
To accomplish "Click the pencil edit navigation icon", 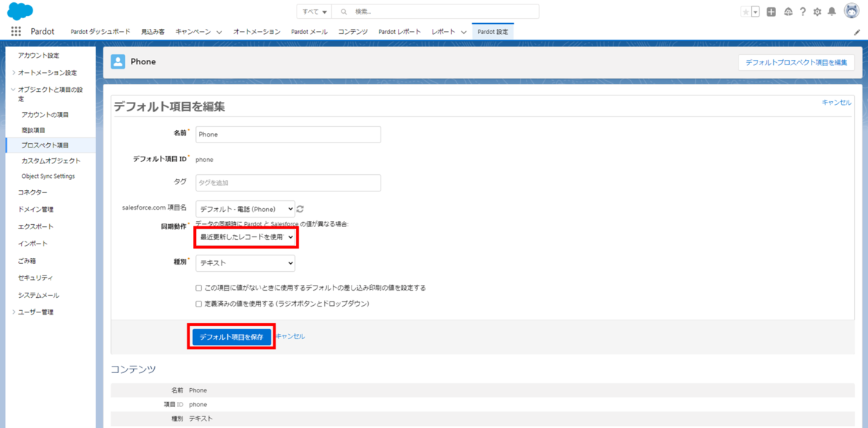I will pos(857,32).
